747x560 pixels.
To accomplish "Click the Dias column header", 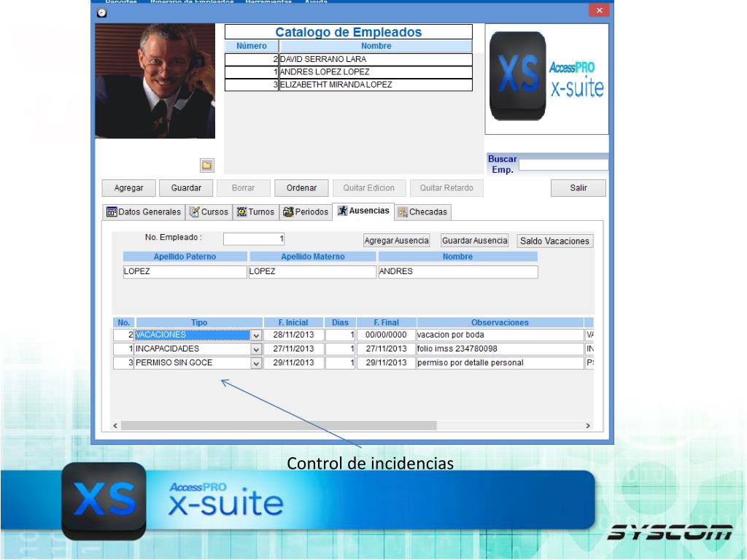I will coord(340,322).
